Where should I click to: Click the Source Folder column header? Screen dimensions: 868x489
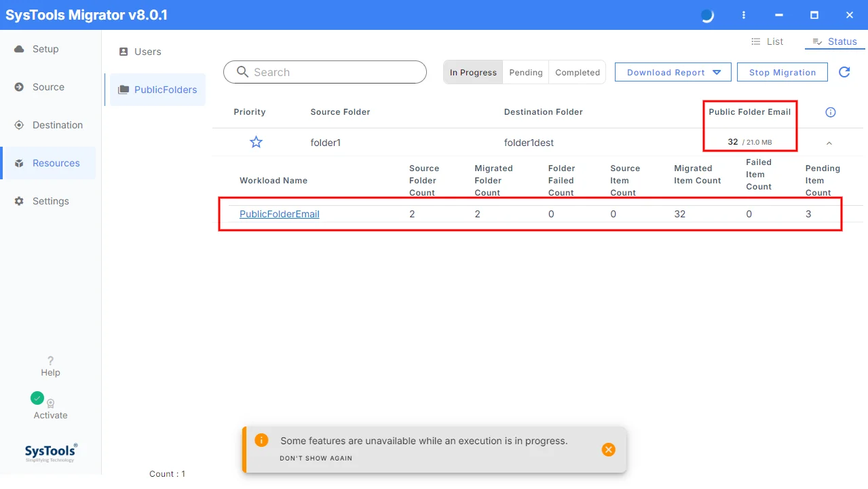pos(340,112)
